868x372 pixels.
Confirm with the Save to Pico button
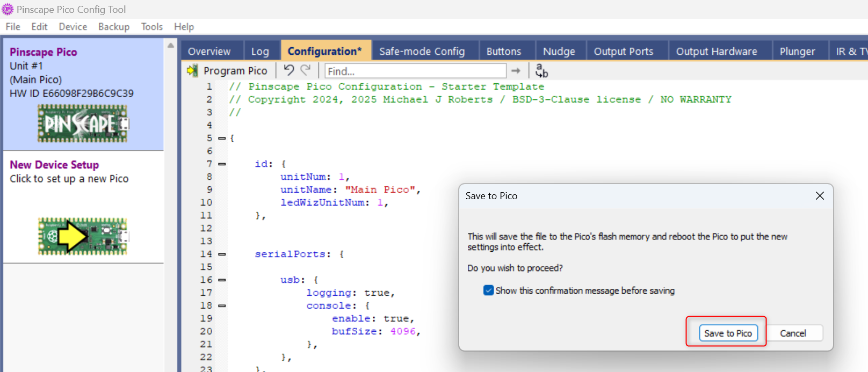coord(728,333)
